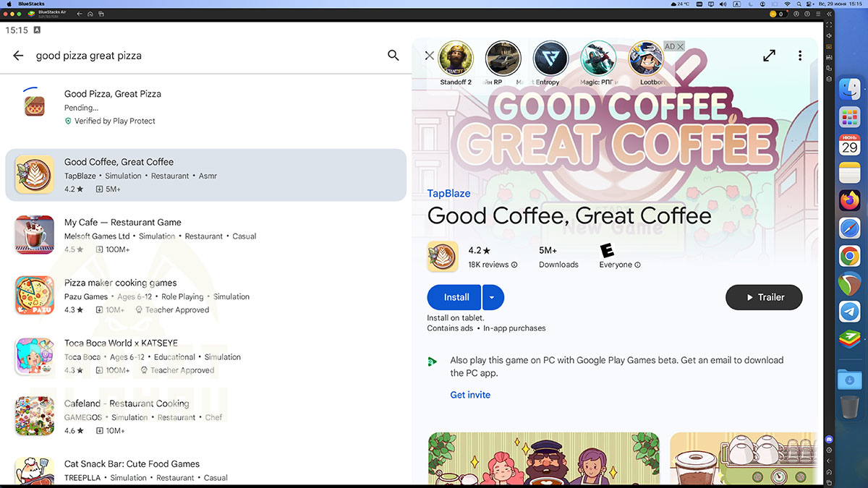The image size is (868, 488).
Task: Collapse the BlueStacks side toolbar
Action: [x=829, y=14]
